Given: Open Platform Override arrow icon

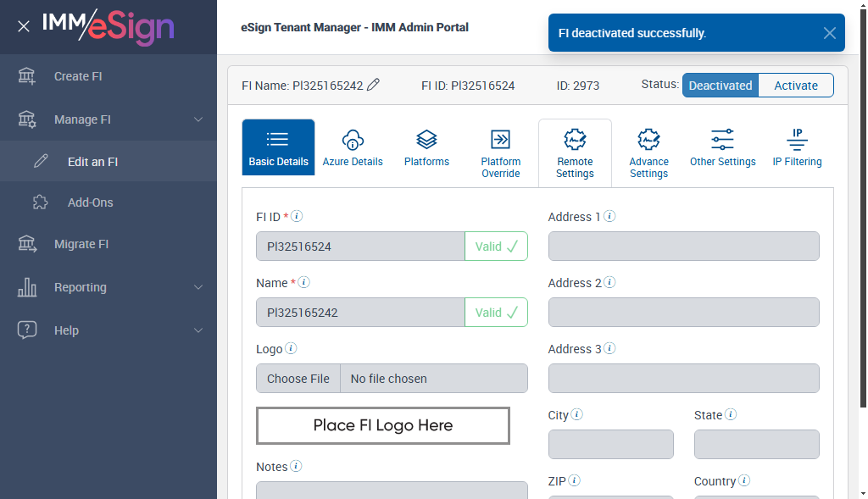Looking at the screenshot, I should 501,140.
